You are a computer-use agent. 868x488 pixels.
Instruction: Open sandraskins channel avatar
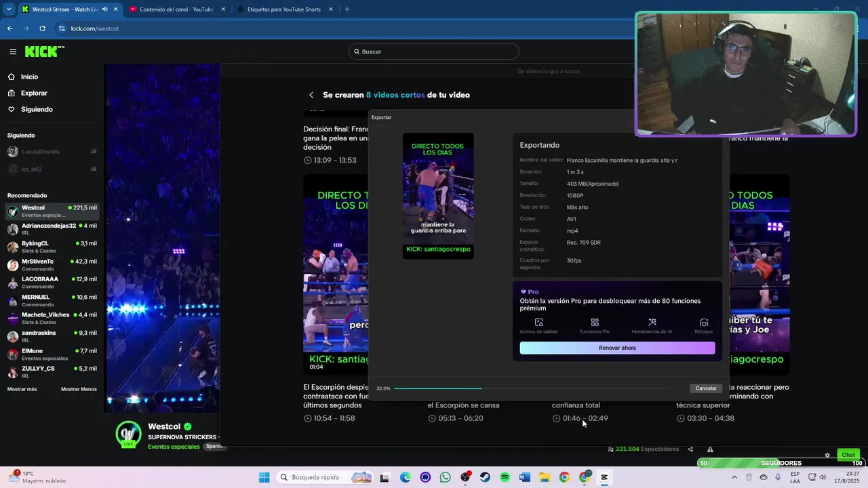(13, 336)
